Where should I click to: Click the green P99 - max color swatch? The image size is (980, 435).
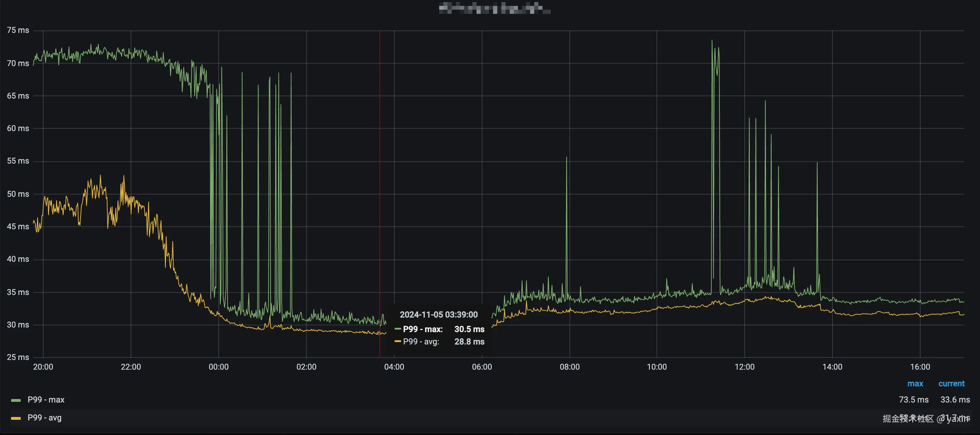coord(16,400)
